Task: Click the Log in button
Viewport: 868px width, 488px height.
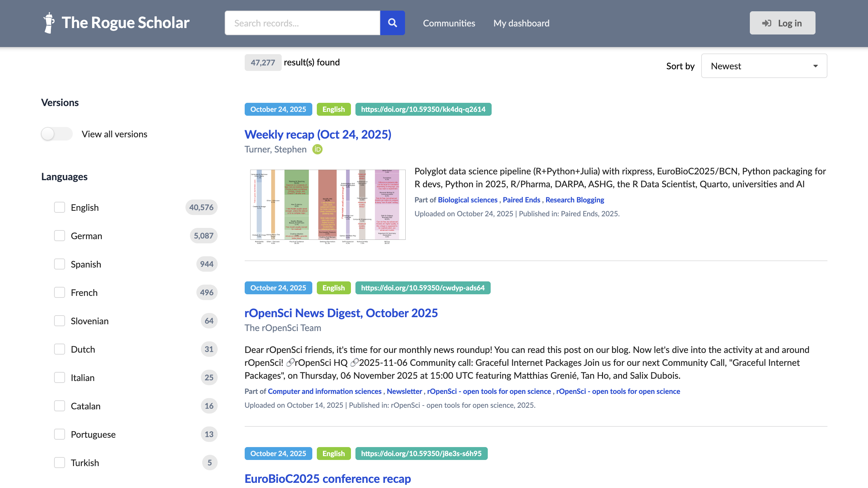Action: pyautogui.click(x=782, y=23)
